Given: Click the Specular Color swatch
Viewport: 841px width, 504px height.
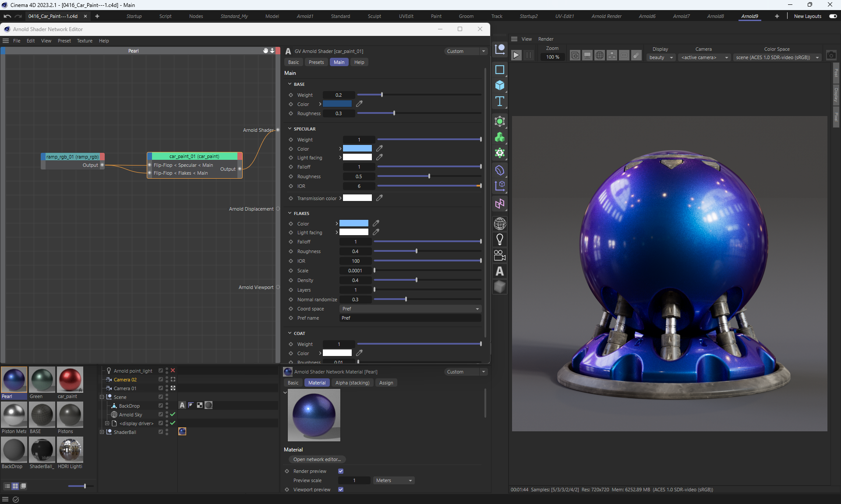Looking at the screenshot, I should (x=357, y=148).
